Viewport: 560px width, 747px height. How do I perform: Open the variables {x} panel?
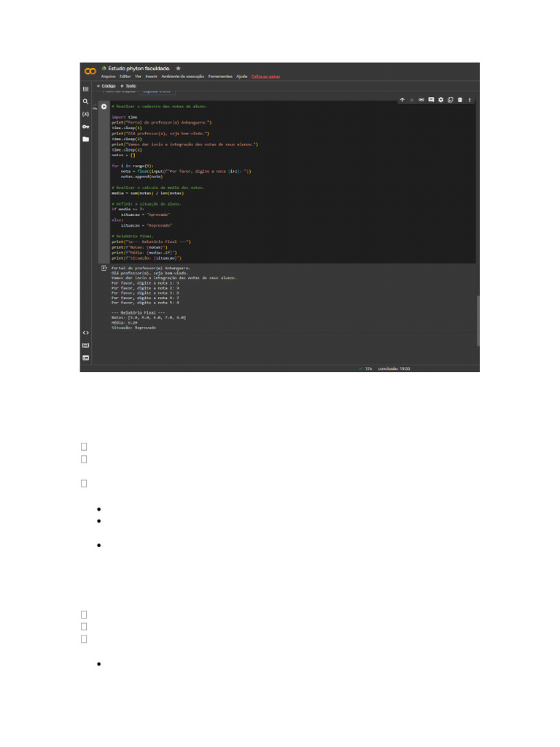click(x=86, y=115)
